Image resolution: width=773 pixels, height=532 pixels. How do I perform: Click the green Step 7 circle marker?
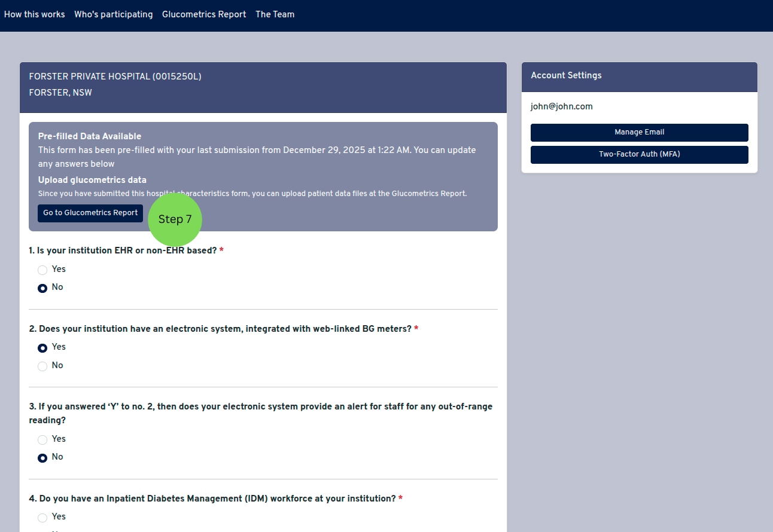pyautogui.click(x=175, y=219)
